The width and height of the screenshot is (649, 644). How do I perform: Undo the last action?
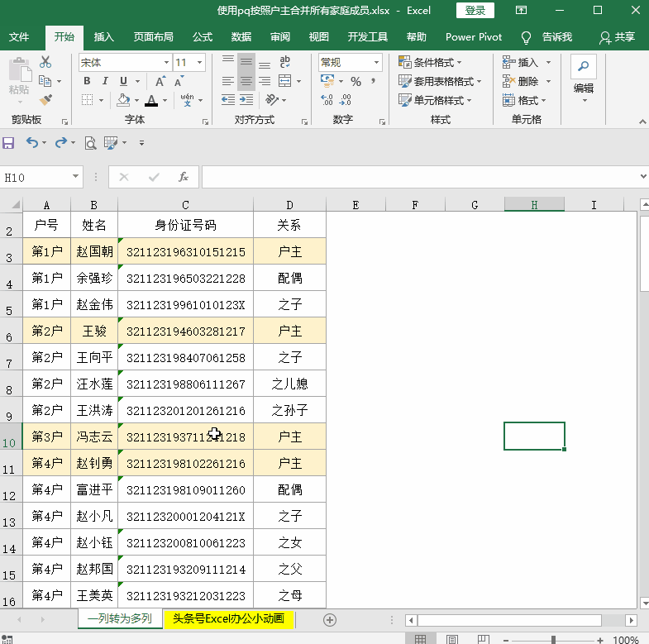(x=32, y=143)
